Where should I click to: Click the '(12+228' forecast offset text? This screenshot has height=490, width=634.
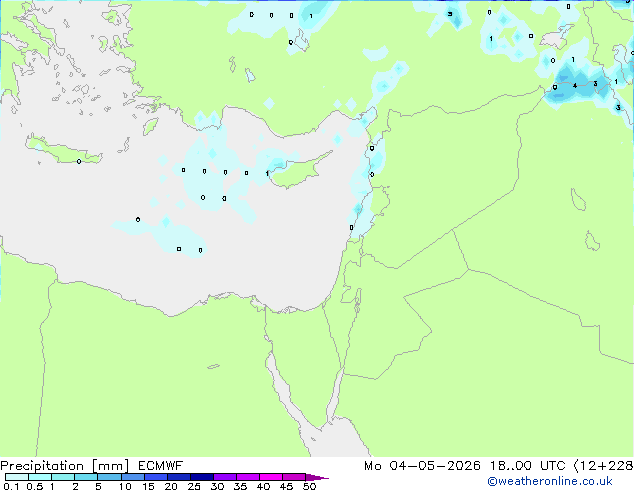tap(603, 466)
